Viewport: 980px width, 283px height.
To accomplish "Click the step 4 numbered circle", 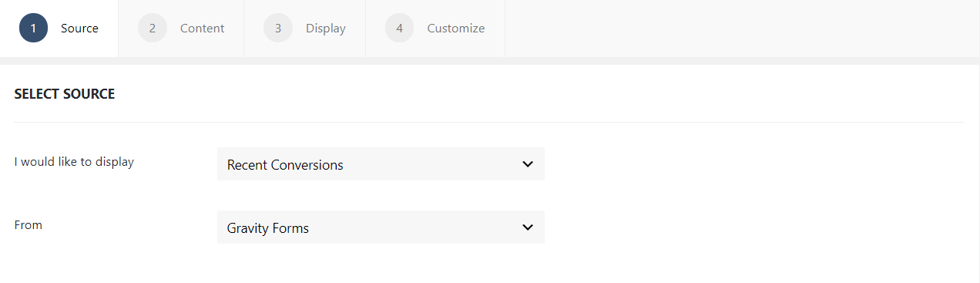I will click(x=400, y=29).
